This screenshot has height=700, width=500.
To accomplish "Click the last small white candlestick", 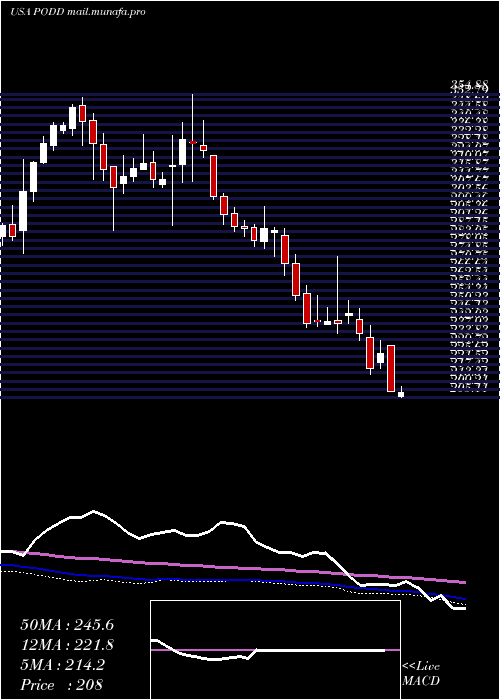I will click(401, 393).
